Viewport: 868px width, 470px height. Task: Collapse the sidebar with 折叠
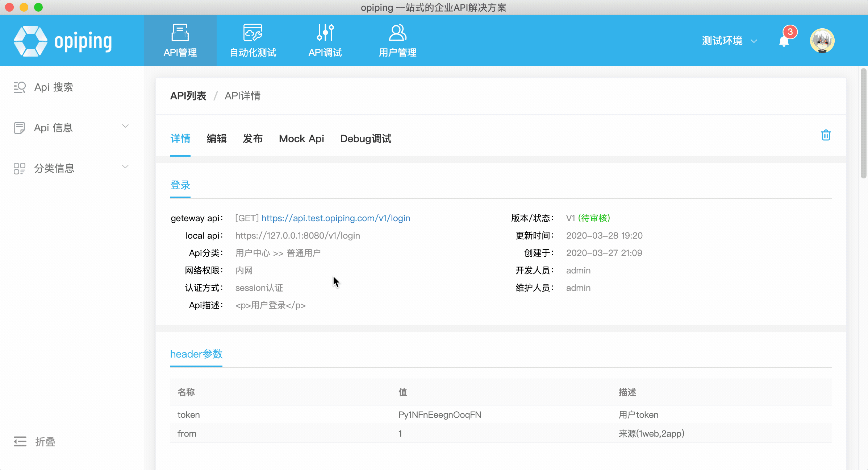tap(35, 442)
